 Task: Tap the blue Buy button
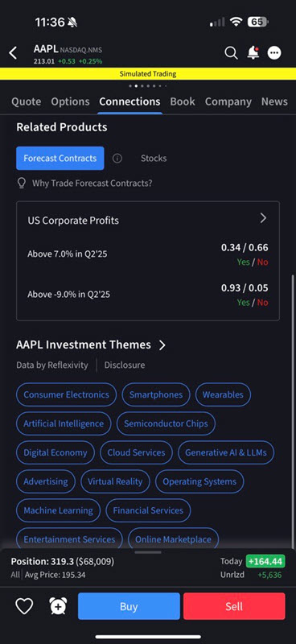pyautogui.click(x=129, y=606)
